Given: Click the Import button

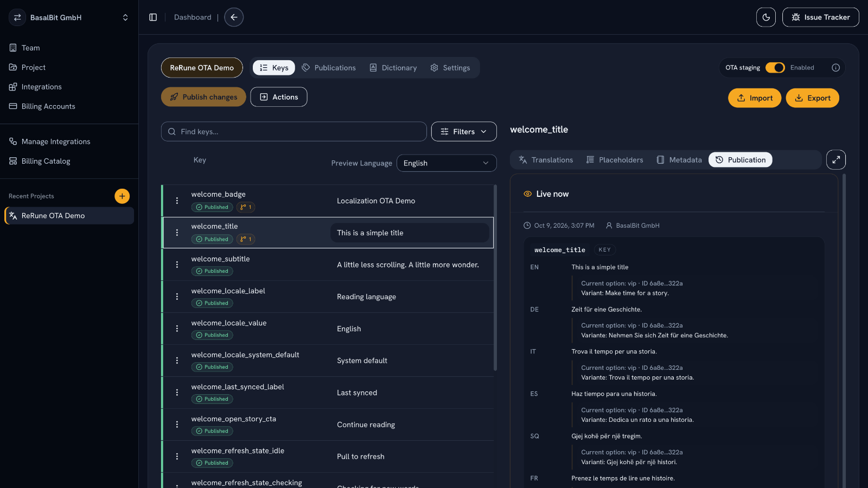Looking at the screenshot, I should [755, 98].
